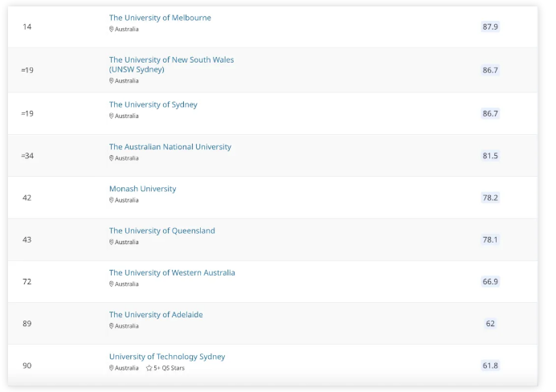This screenshot has width=556, height=392.
Task: Select score 66.9 for University of Western Australia
Action: point(490,281)
